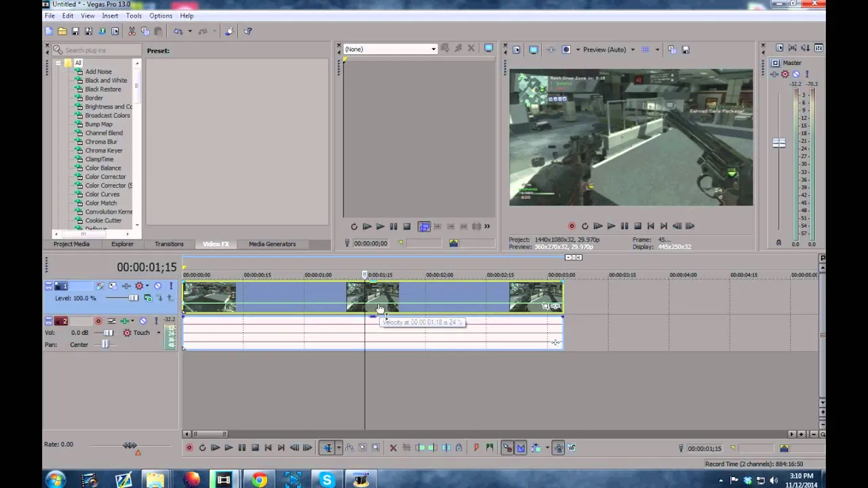This screenshot has width=868, height=488.
Task: Expand video track 1 automation settings arrow
Action: point(147,286)
